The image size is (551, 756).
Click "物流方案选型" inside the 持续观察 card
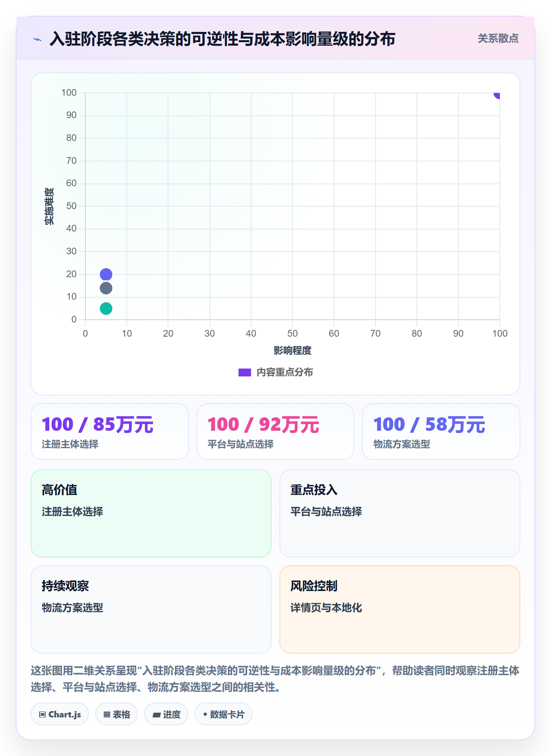pyautogui.click(x=72, y=608)
